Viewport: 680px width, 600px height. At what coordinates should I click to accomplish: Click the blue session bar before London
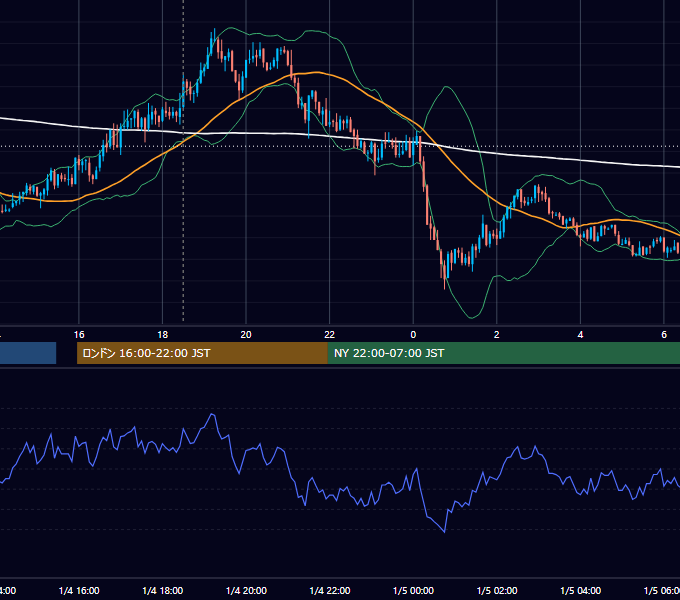[x=28, y=353]
